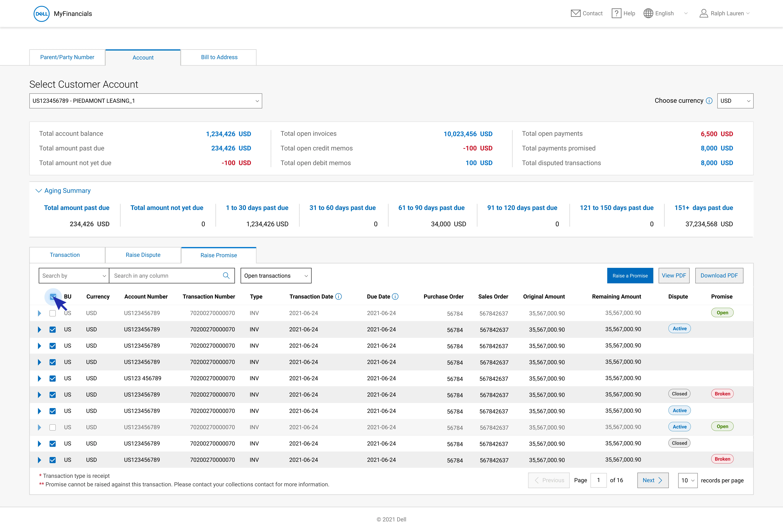
Task: Uncheck the checkbox for account US123 456789 row
Action: click(53, 378)
